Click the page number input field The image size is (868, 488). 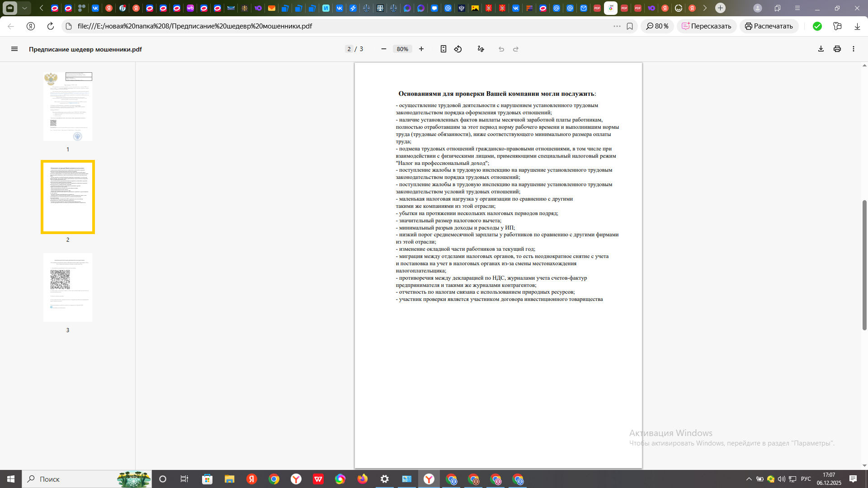349,49
